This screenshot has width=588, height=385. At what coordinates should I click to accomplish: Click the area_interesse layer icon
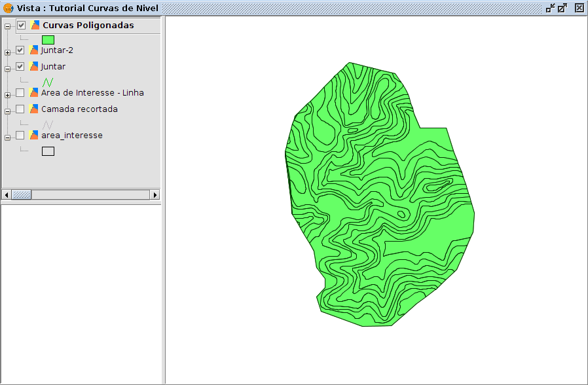click(x=33, y=136)
